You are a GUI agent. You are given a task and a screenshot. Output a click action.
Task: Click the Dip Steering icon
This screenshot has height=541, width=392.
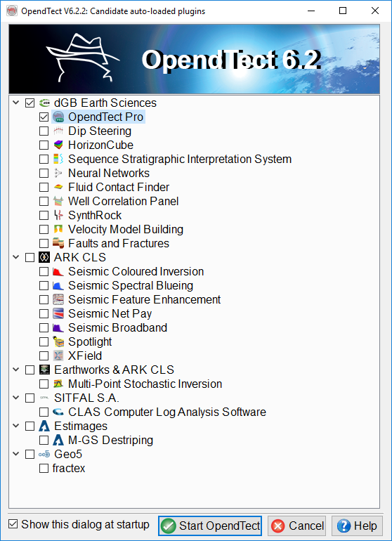(58, 131)
